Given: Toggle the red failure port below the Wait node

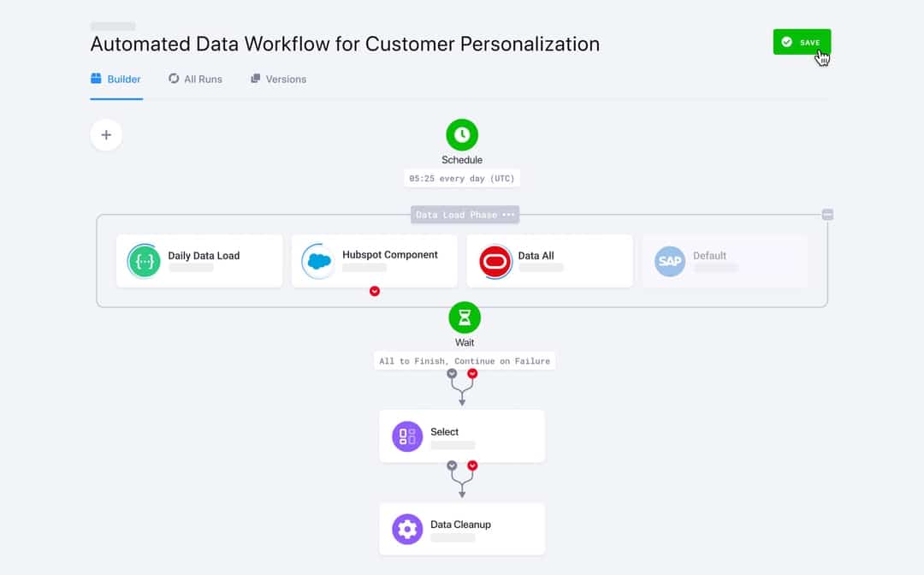Looking at the screenshot, I should 473,374.
